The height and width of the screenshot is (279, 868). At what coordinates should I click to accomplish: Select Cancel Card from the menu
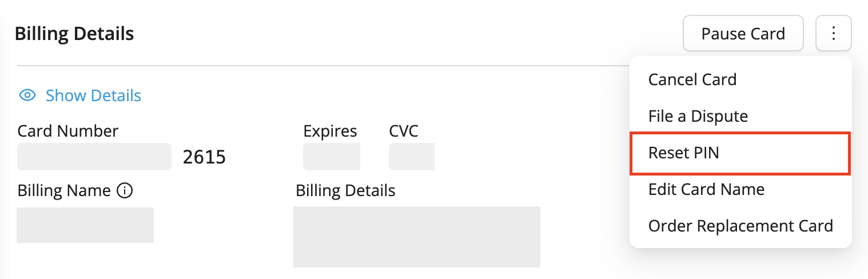692,79
